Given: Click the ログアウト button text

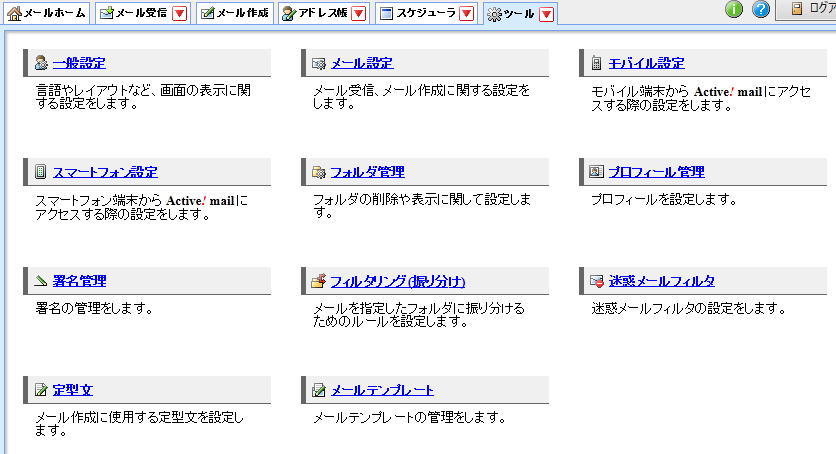Looking at the screenshot, I should point(822,9).
